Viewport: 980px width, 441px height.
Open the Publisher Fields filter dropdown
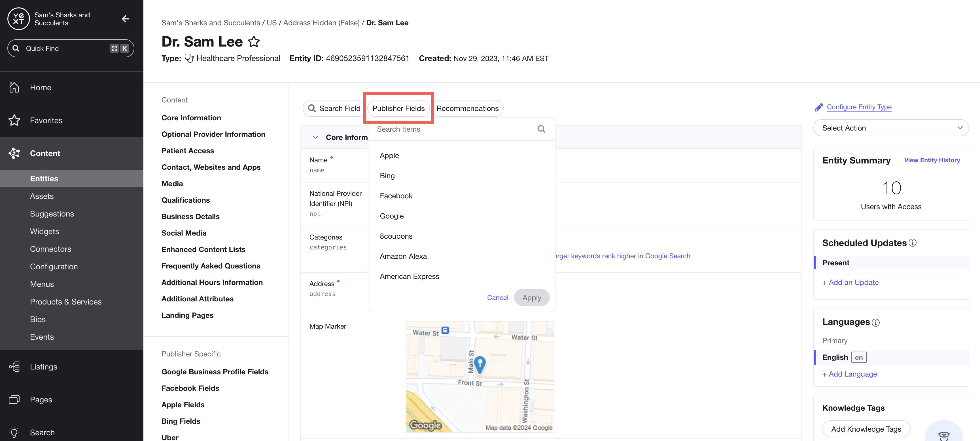398,108
